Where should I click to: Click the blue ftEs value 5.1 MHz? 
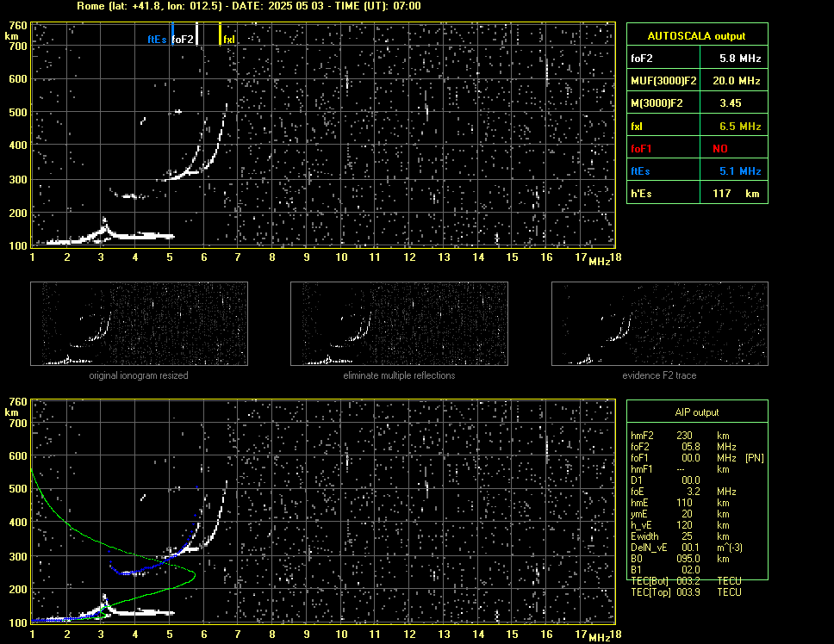(x=740, y=171)
